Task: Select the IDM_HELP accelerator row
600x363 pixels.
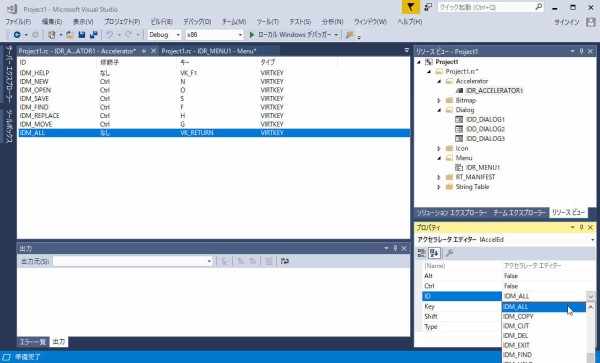Action: [x=214, y=73]
